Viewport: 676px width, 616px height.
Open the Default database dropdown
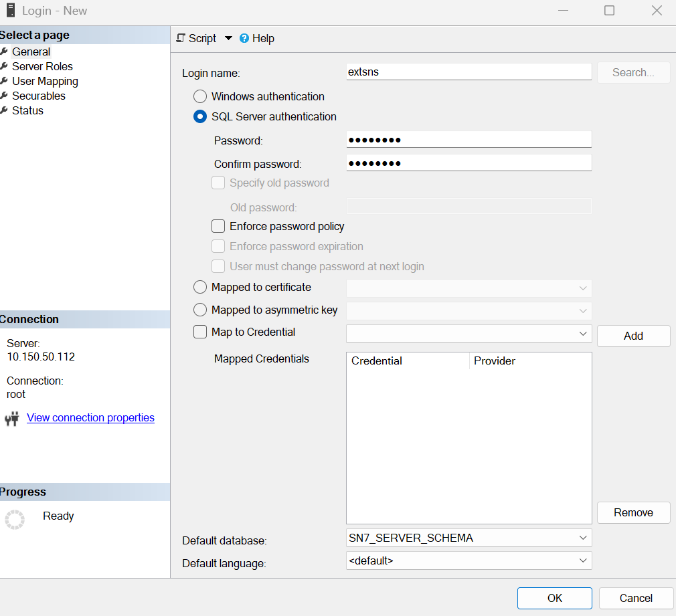(583, 538)
